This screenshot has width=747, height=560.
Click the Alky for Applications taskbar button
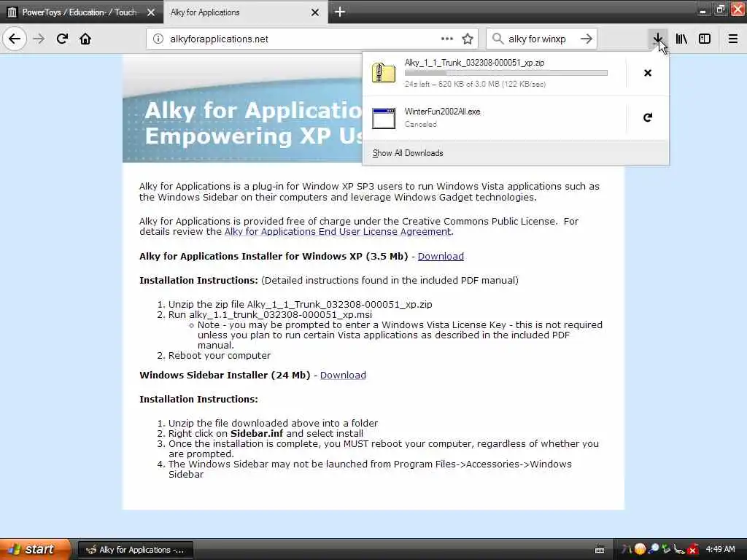[135, 550]
